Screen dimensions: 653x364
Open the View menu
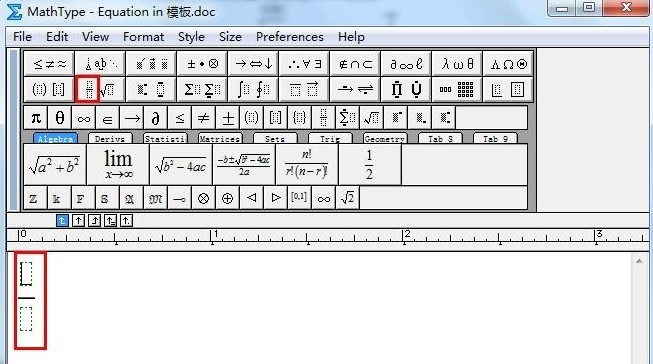[x=95, y=37]
